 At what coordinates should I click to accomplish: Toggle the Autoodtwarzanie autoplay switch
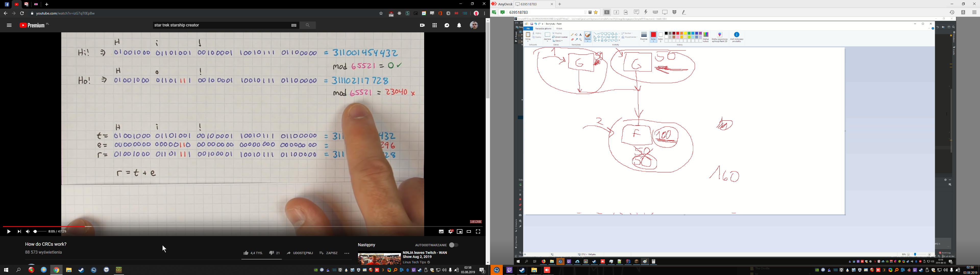pos(454,245)
